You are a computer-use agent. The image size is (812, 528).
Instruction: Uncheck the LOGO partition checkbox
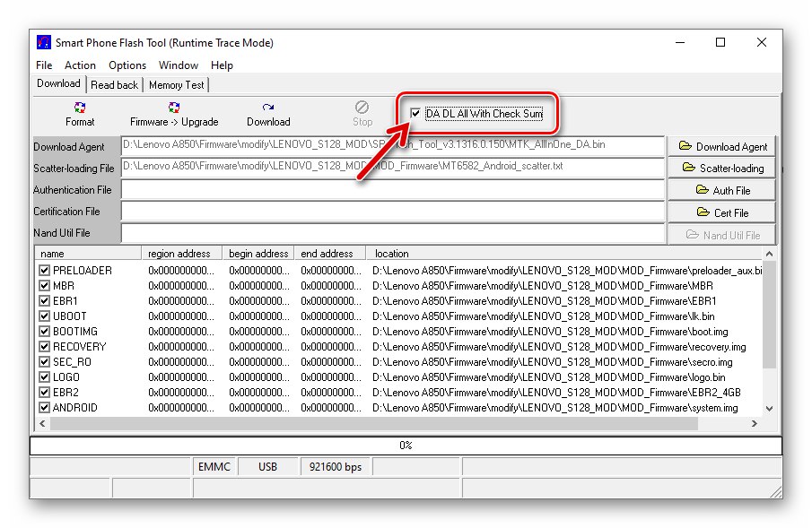click(45, 377)
